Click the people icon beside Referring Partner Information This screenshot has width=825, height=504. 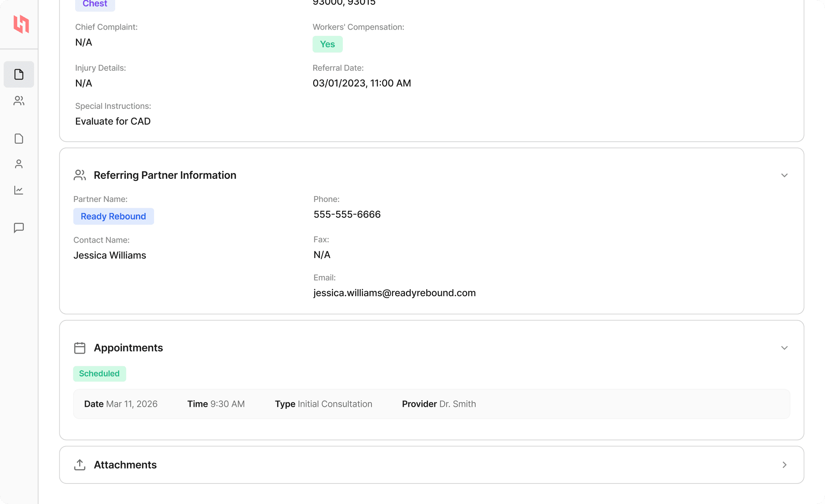[x=80, y=175]
